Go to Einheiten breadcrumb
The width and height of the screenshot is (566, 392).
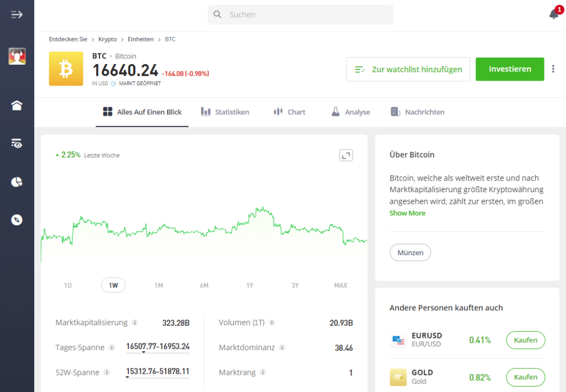point(141,39)
